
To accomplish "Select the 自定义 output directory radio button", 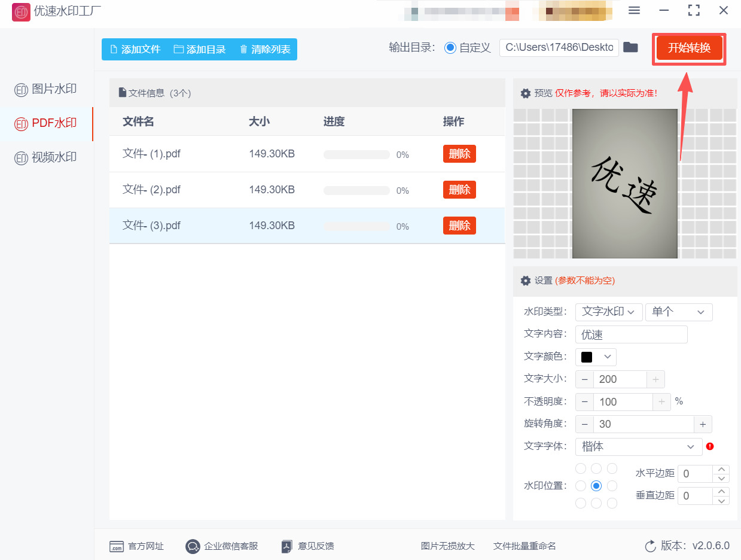I will click(450, 48).
